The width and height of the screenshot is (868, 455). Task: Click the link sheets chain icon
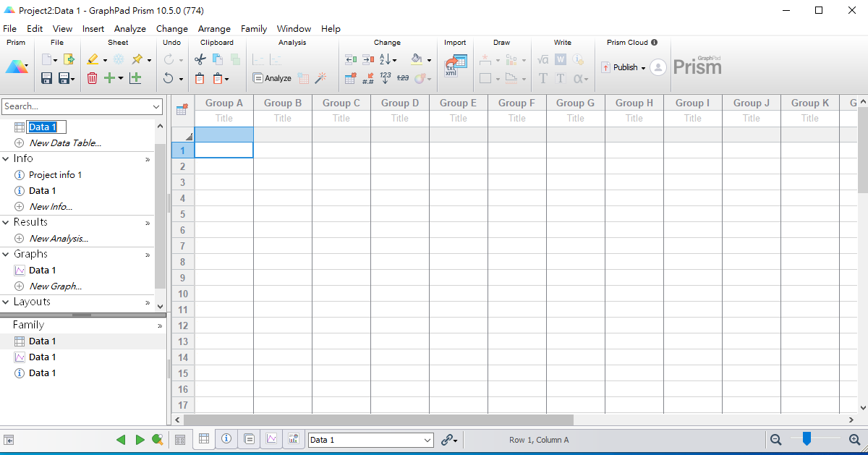[x=447, y=440]
